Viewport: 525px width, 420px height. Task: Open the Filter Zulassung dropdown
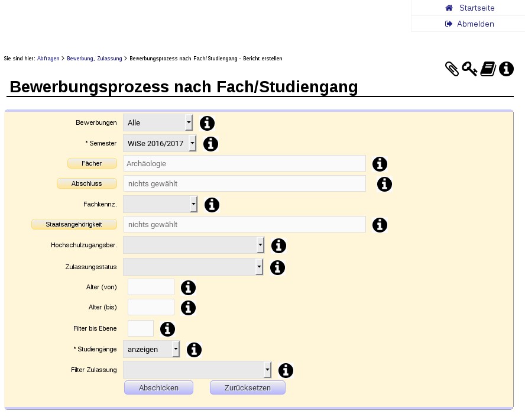tap(197, 370)
